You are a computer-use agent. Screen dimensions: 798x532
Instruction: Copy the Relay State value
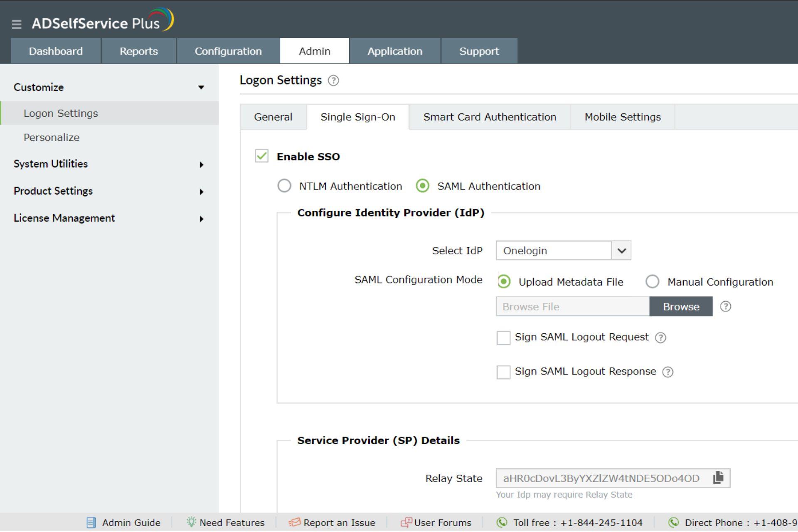718,478
